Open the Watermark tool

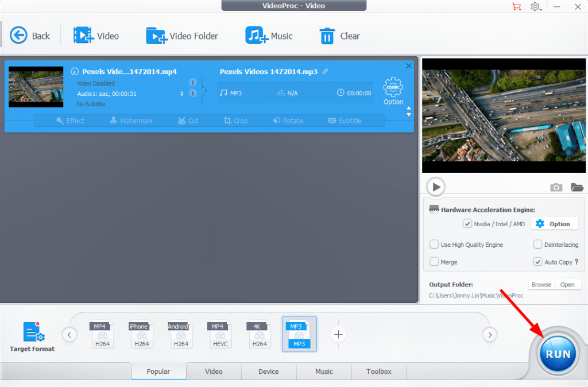tap(131, 121)
